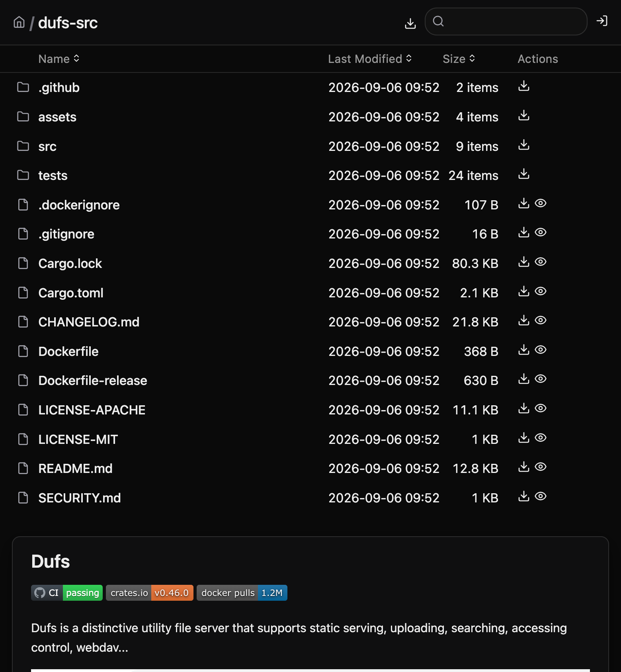Go to the home root directory icon
This screenshot has width=621, height=672.
tap(19, 22)
